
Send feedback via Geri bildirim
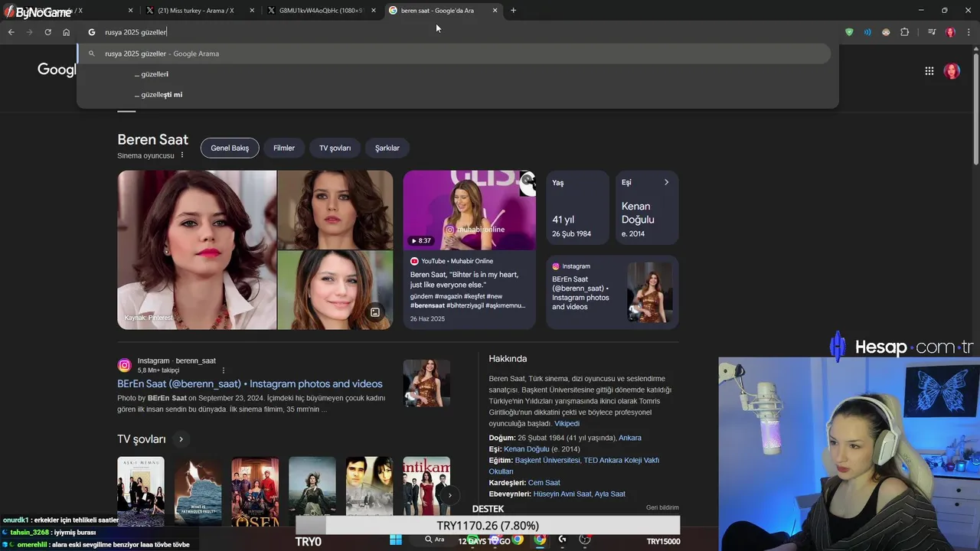pyautogui.click(x=662, y=507)
